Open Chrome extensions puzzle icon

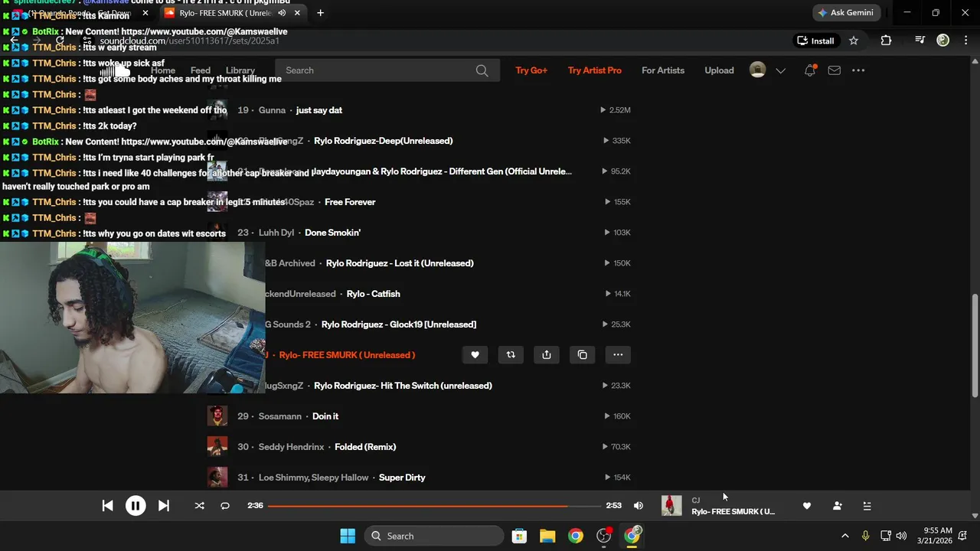pyautogui.click(x=886, y=41)
